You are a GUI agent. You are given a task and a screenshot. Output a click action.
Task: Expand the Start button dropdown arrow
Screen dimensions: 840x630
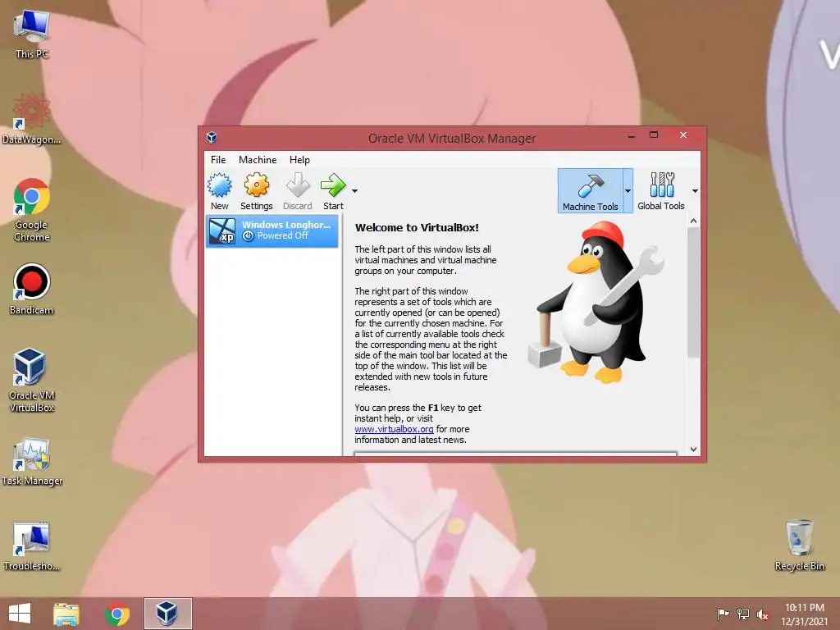point(354,190)
